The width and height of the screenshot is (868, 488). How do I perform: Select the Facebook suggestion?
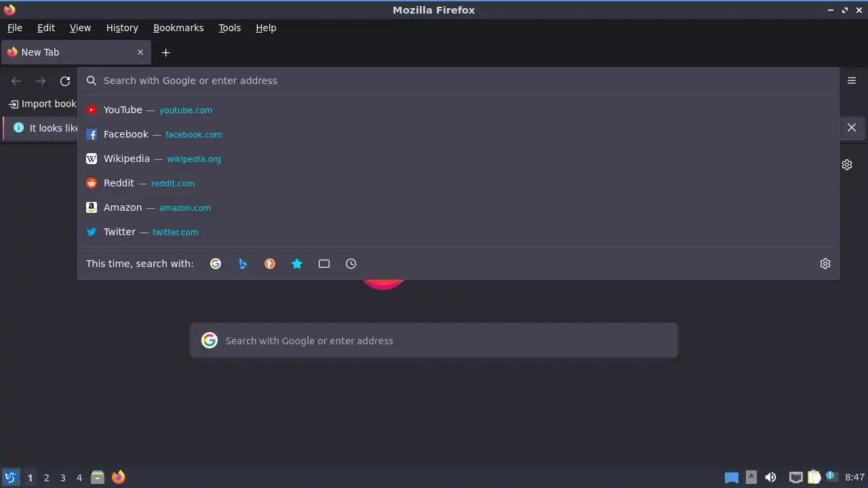click(x=458, y=134)
